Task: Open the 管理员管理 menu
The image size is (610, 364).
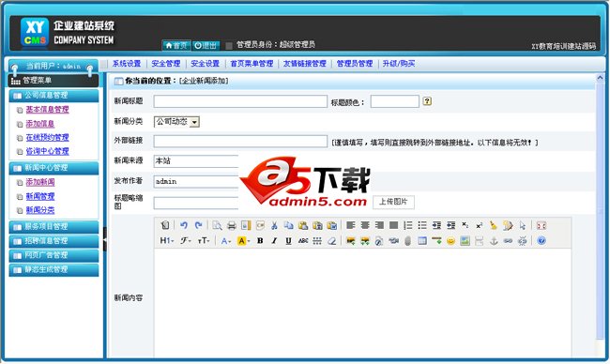Action: [355, 64]
